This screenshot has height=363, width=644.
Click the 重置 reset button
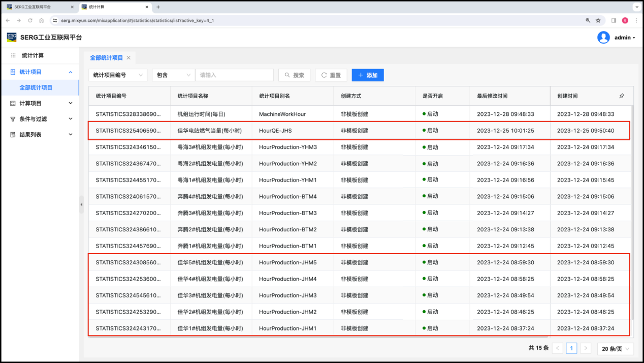(x=331, y=75)
